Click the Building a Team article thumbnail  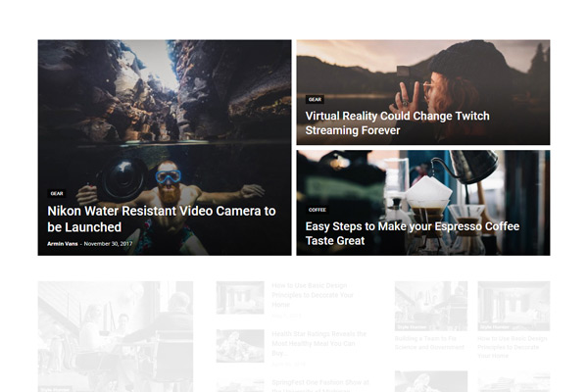click(430, 304)
